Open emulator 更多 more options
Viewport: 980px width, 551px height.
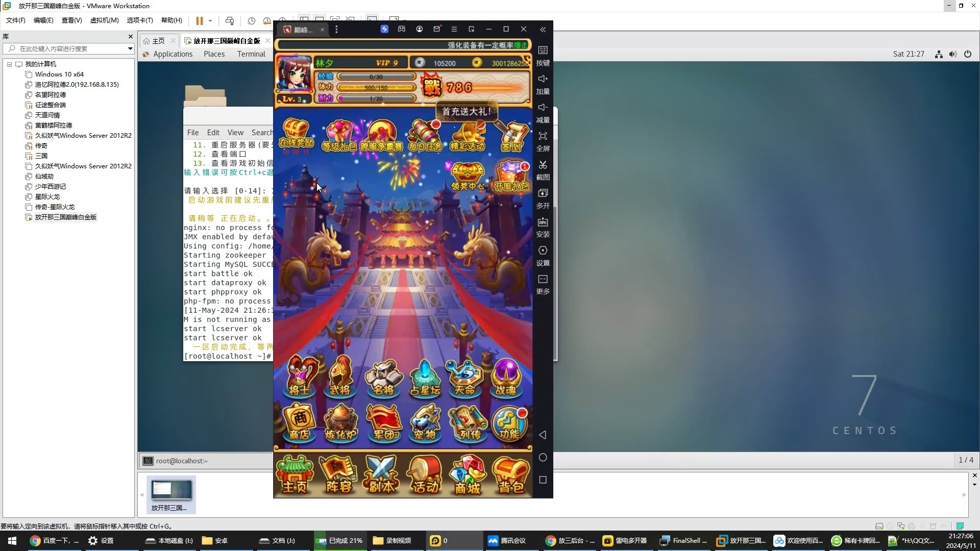[x=543, y=284]
